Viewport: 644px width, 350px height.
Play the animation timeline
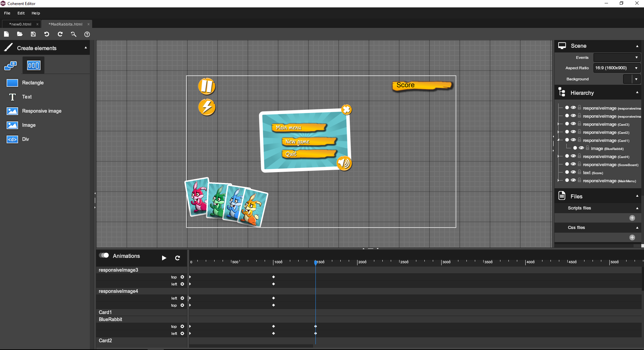click(x=164, y=258)
